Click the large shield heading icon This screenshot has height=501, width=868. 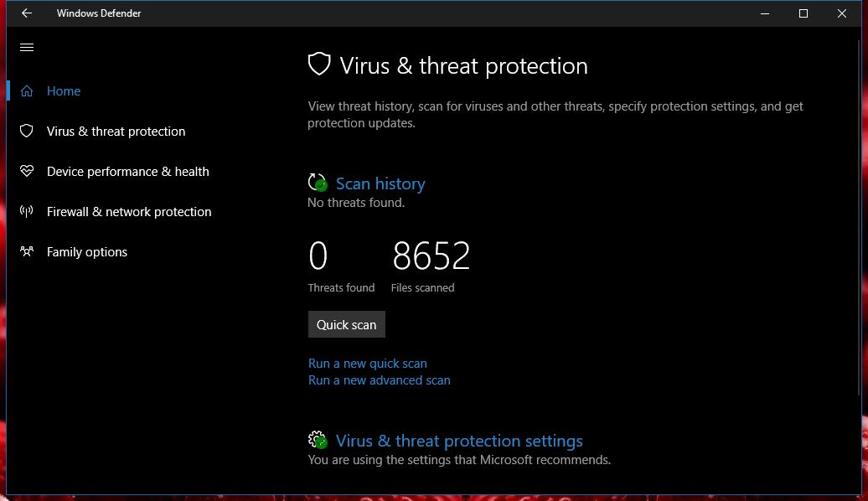[319, 65]
